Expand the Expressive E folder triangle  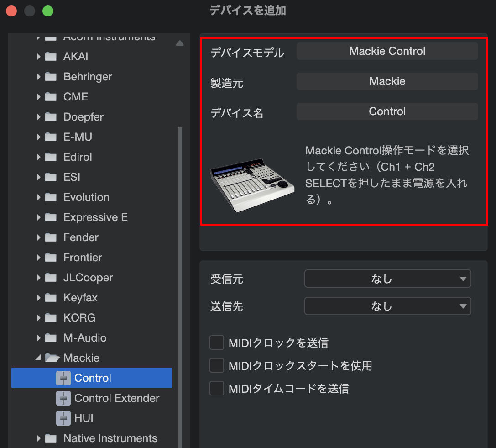coord(39,217)
